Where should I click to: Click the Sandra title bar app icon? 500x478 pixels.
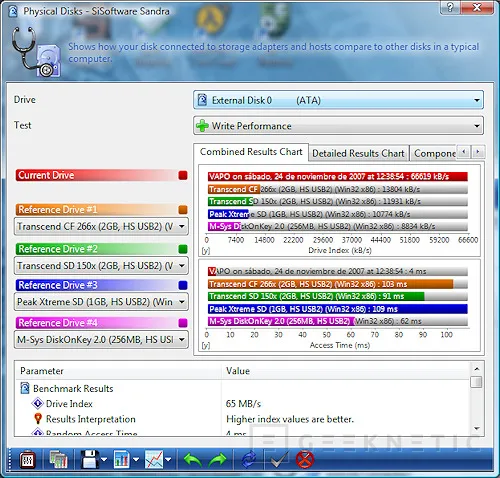point(13,11)
